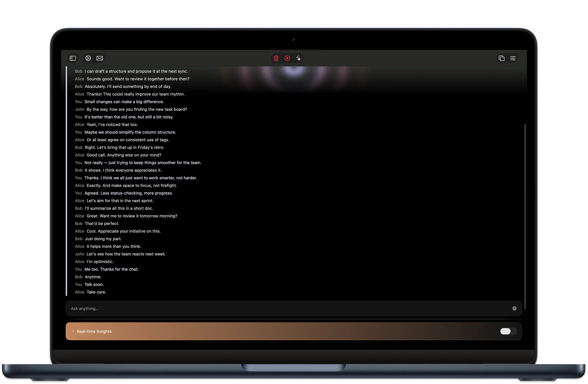Open the sliders options icon at top right
The height and width of the screenshot is (384, 588).
[513, 58]
